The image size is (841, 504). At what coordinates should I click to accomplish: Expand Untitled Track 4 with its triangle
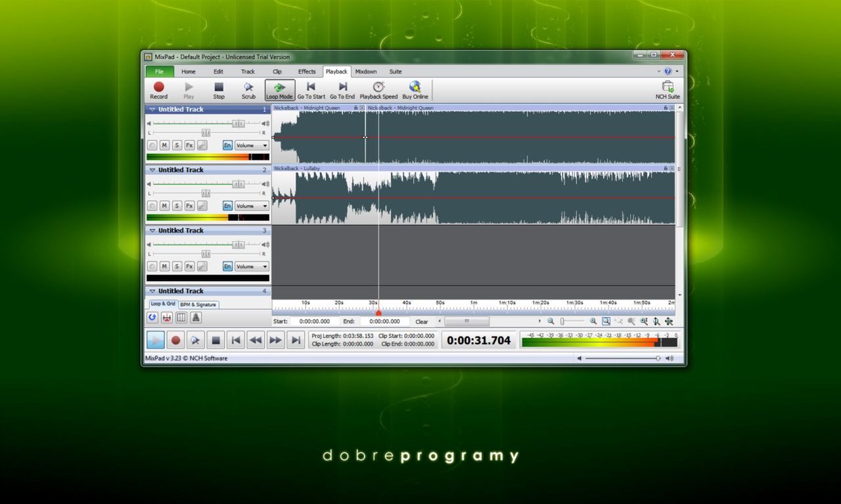tap(152, 291)
